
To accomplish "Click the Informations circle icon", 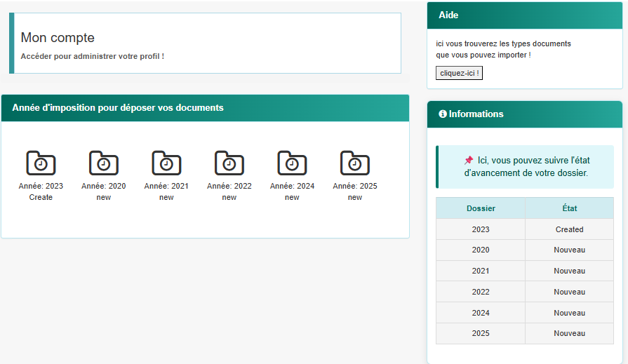I will (443, 114).
